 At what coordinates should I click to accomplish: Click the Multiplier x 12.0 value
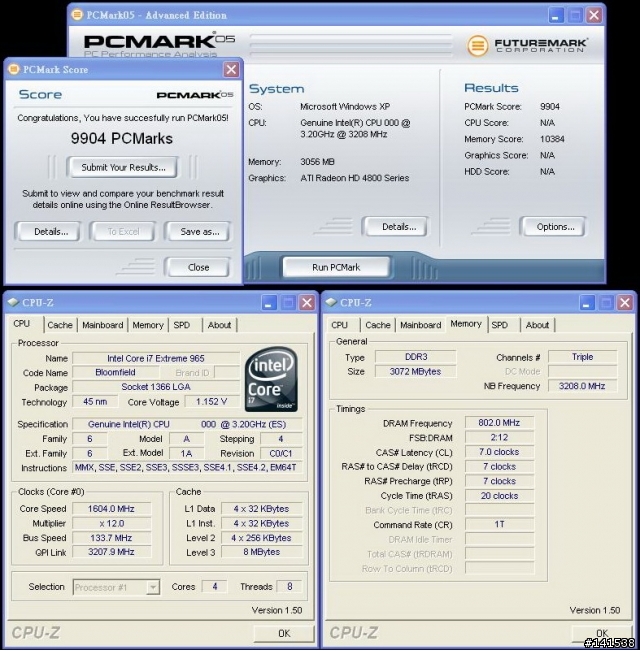[111, 523]
